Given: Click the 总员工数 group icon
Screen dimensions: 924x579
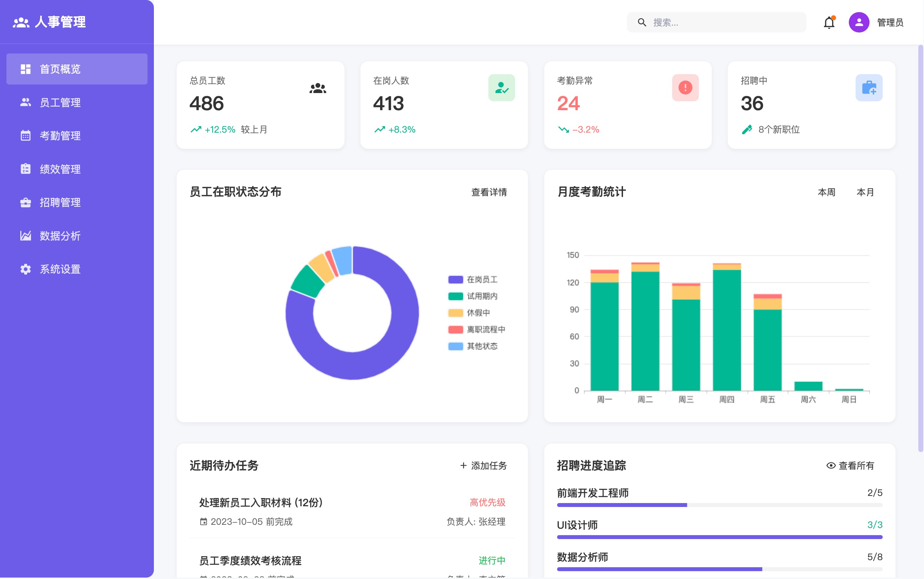Looking at the screenshot, I should tap(318, 88).
